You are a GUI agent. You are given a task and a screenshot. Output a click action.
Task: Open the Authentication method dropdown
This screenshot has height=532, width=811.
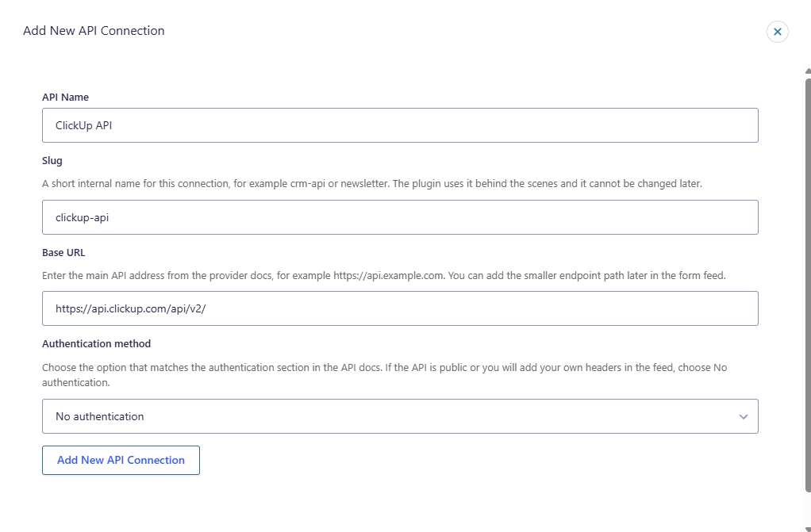point(400,416)
